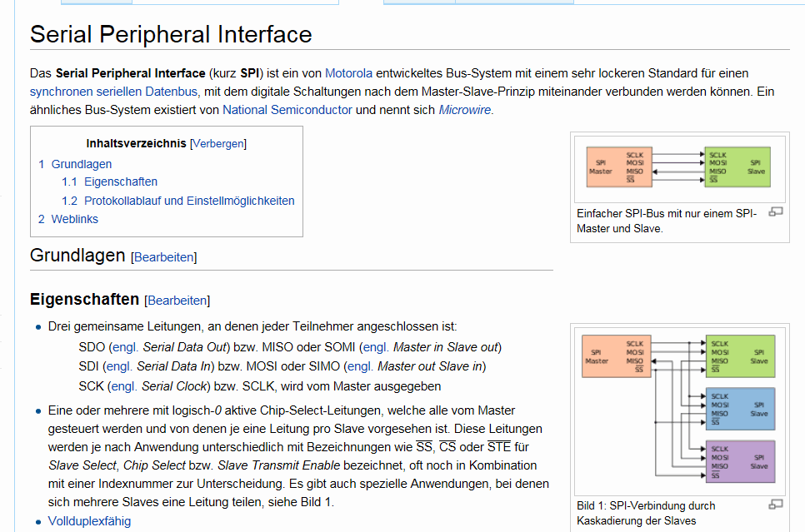Enlarge the simple SPI bus image via icon

point(775,211)
